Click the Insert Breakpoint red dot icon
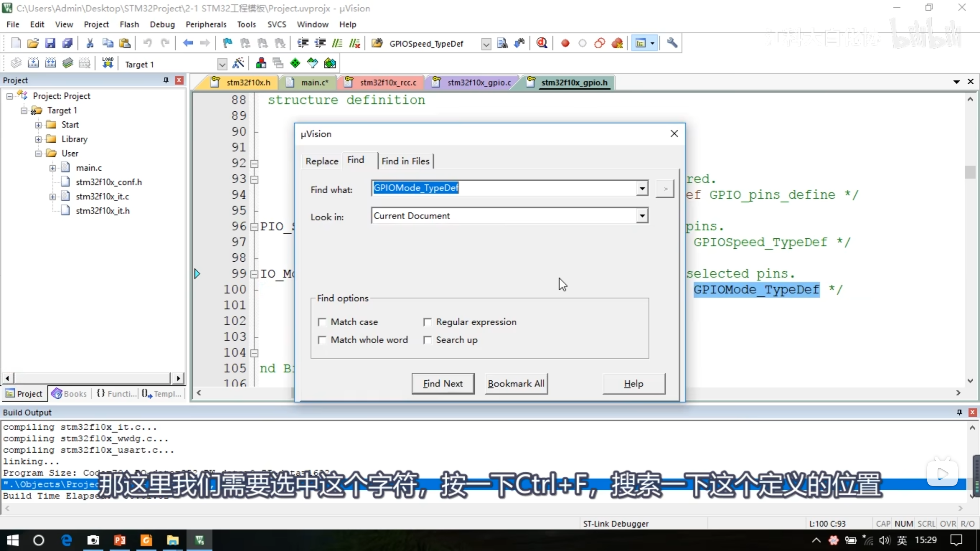Viewport: 980px width, 551px height. (565, 43)
